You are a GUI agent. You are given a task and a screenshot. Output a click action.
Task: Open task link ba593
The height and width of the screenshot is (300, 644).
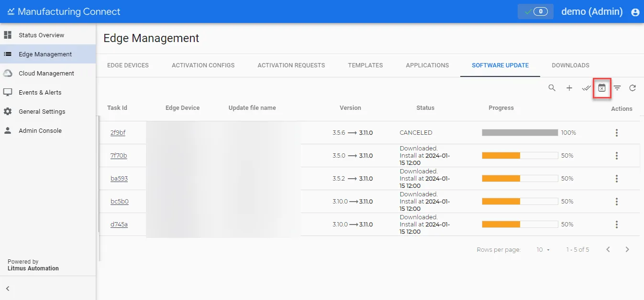[119, 179]
